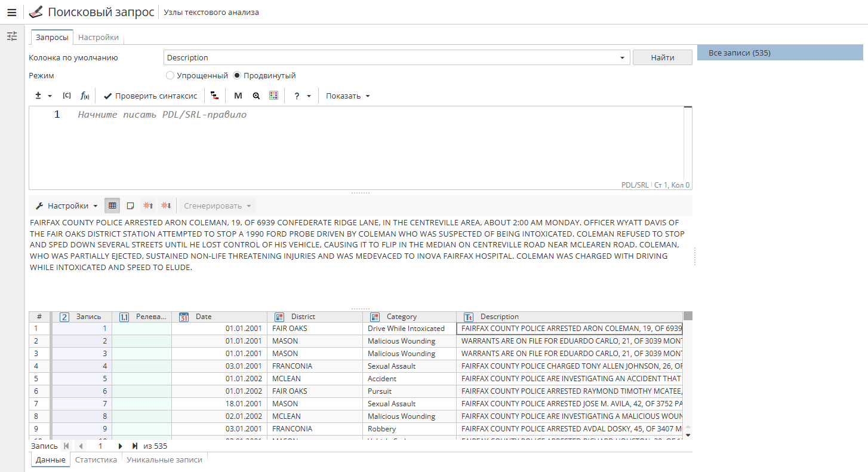The width and height of the screenshot is (868, 472).
Task: Open the colored grid palette icon
Action: (x=273, y=96)
